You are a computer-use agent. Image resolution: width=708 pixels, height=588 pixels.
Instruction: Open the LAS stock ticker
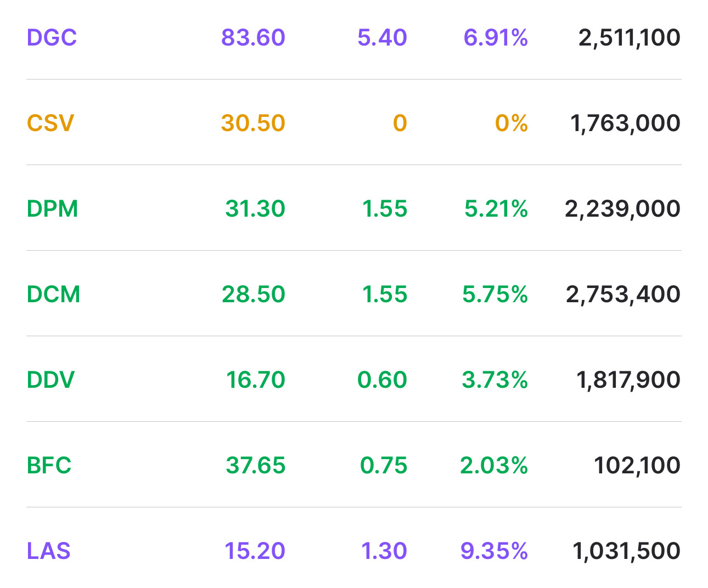(48, 551)
